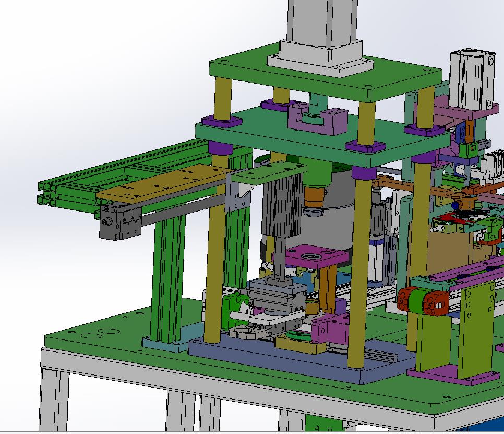Select the white compact air cylinder
Viewport: 504px width, 434px height.
472,80
